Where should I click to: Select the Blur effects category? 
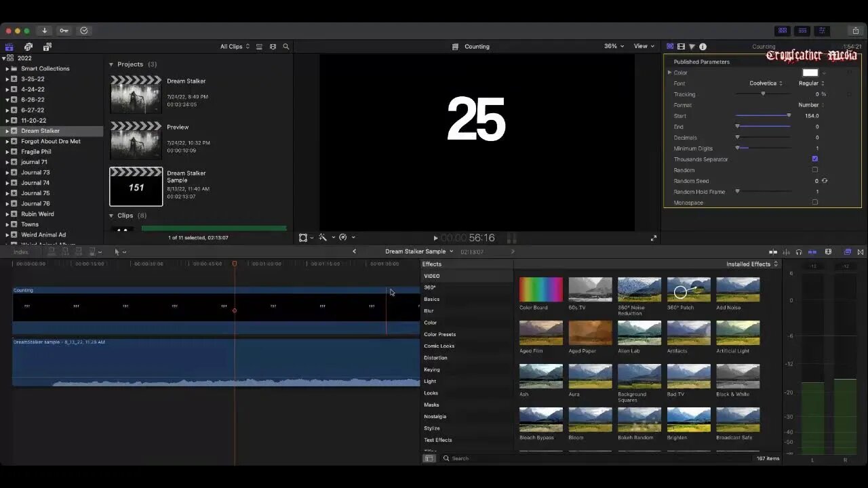429,311
